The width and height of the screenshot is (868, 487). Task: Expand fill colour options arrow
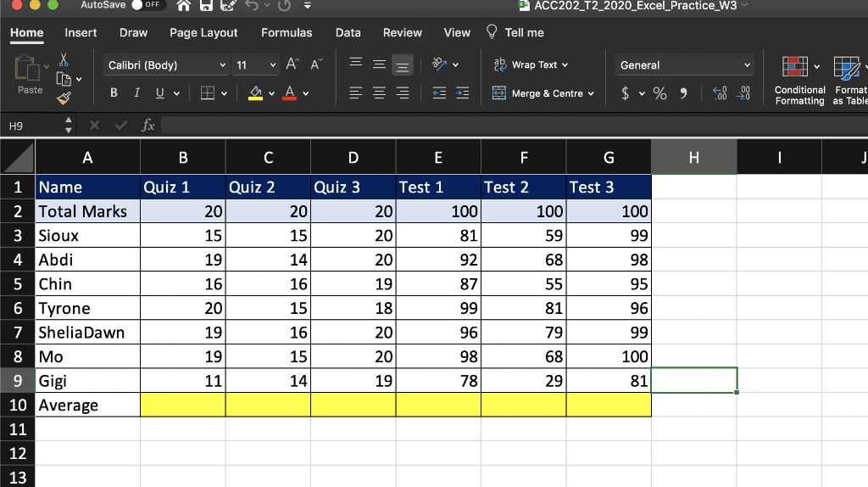[x=272, y=93]
